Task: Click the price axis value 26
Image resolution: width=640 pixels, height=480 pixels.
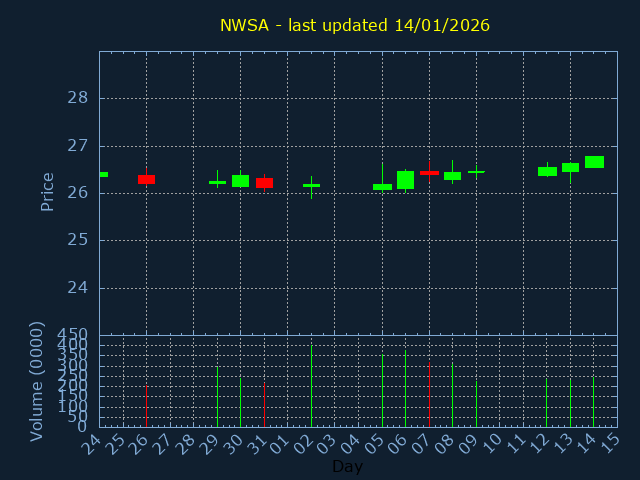Action: [78, 193]
